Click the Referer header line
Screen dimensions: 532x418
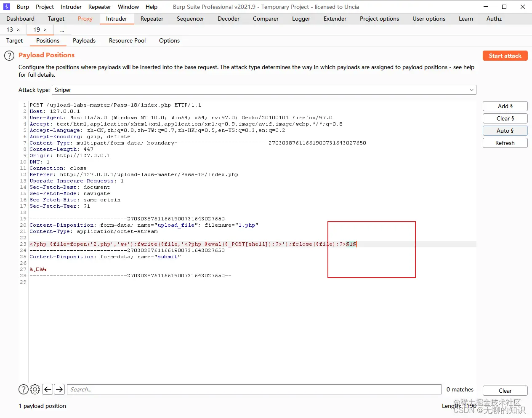[134, 174]
